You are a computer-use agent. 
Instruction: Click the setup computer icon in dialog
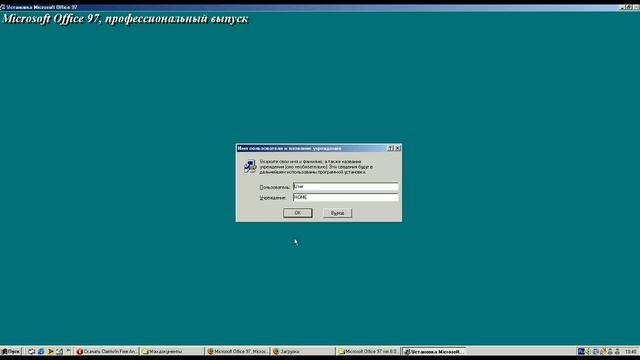[250, 166]
